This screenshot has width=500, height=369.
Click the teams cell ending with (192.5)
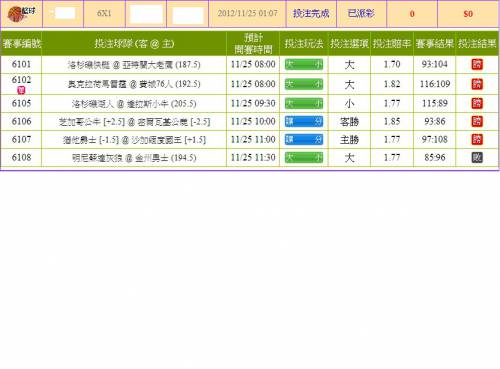click(x=134, y=84)
